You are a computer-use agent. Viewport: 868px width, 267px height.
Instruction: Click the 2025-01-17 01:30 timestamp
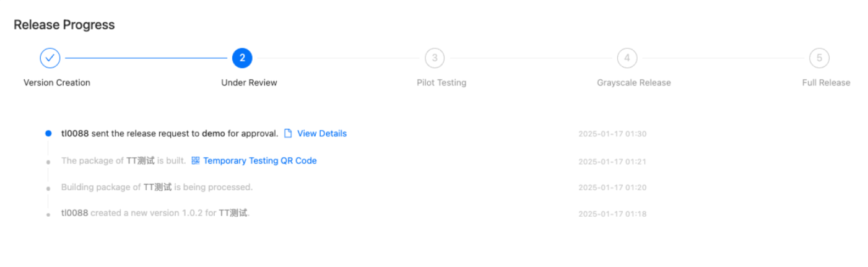[612, 134]
